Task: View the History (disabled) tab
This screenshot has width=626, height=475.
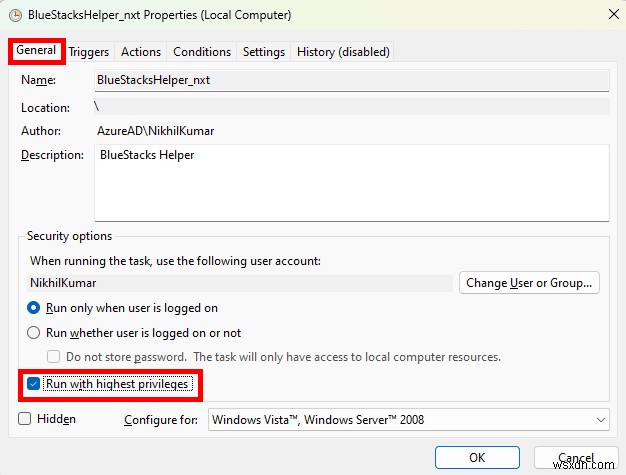Action: (x=343, y=52)
